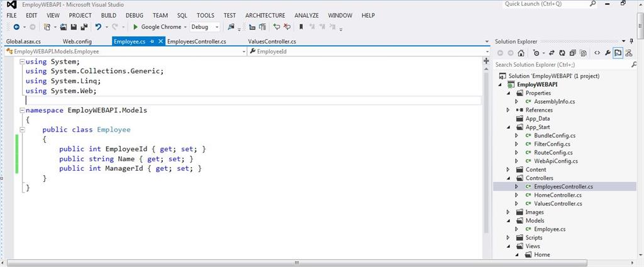Click the Navigate Backward arrow in toolbar
The width and height of the screenshot is (644, 267).
(x=16, y=26)
